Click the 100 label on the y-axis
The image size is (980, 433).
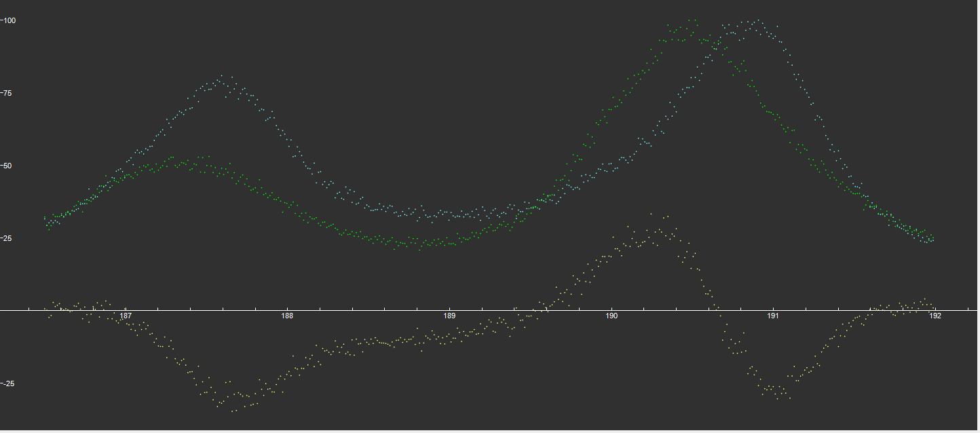pyautogui.click(x=9, y=20)
